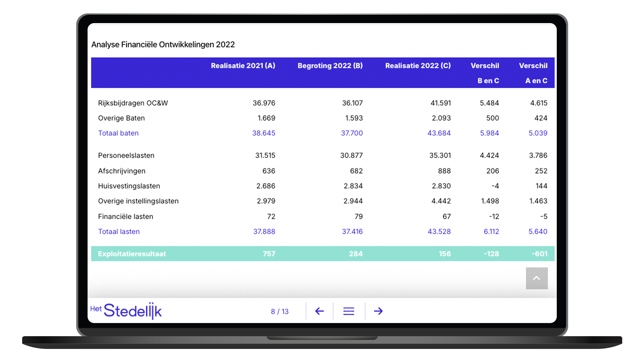644x362 pixels.
Task: Click the Exploitatieresultaat row label
Action: coord(132,254)
